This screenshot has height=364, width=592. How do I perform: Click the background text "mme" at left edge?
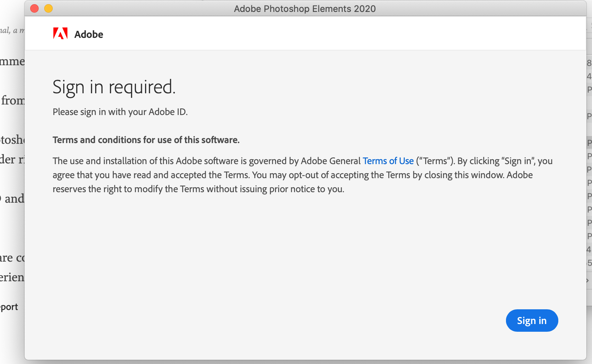click(12, 61)
